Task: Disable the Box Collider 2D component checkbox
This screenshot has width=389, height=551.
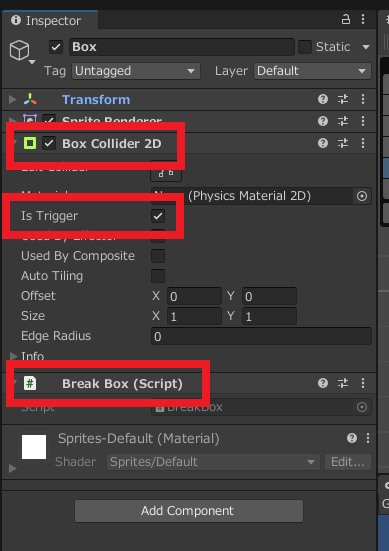Action: (49, 143)
